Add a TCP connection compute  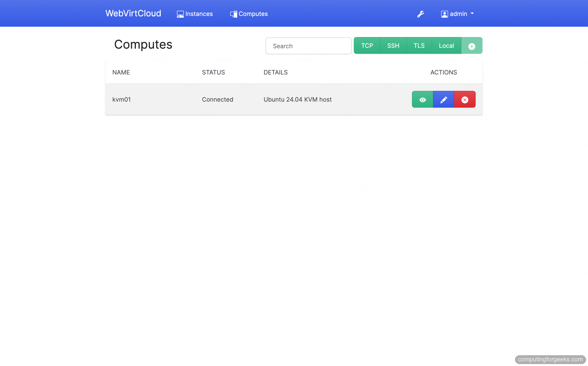pyautogui.click(x=367, y=46)
